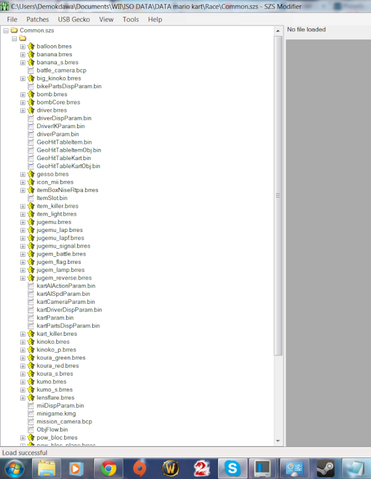Launch Skype from the taskbar

[232, 469]
